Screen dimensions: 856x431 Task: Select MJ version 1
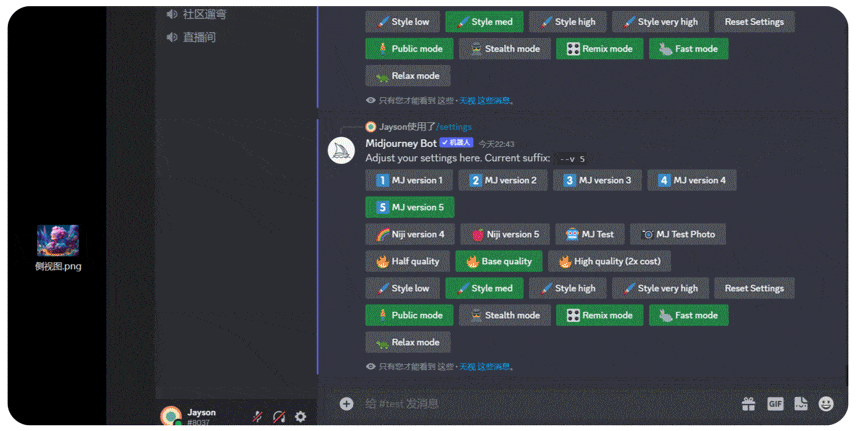click(x=409, y=180)
